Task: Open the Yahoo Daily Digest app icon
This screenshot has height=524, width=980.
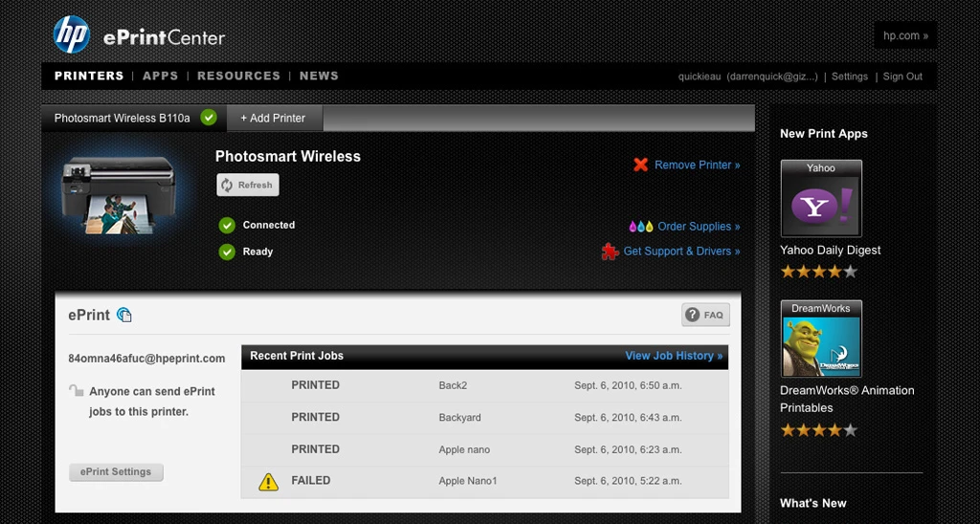Action: pos(821,199)
